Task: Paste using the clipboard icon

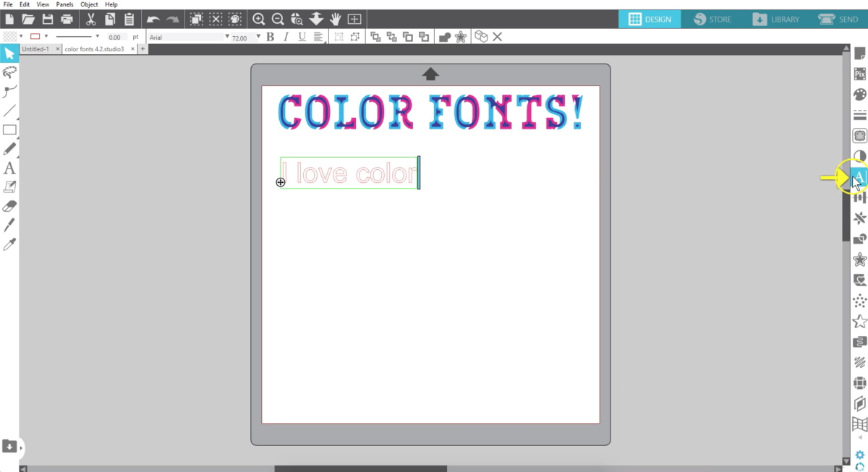Action: 129,19
